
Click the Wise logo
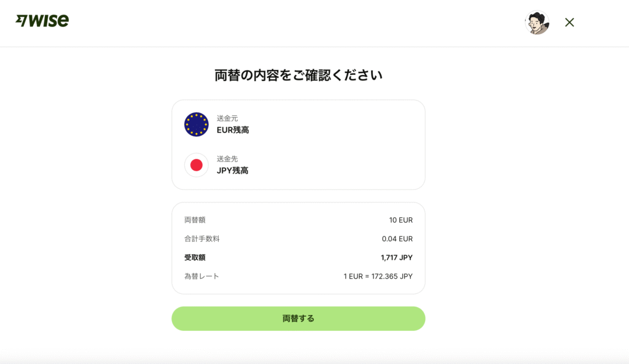click(x=42, y=20)
